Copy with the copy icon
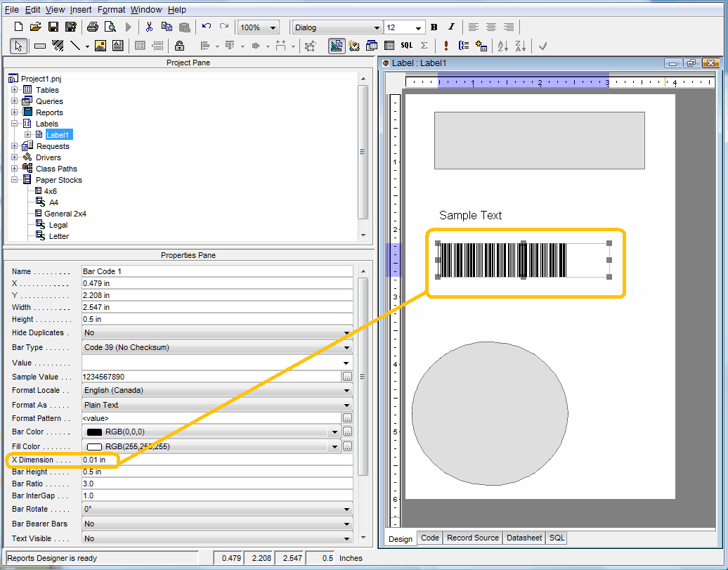Image resolution: width=728 pixels, height=570 pixels. coord(167,27)
